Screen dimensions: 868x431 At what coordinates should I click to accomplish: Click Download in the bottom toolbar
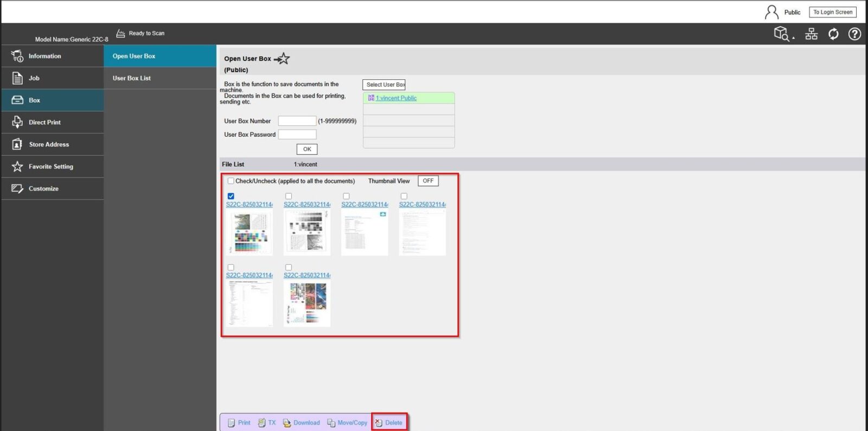302,423
